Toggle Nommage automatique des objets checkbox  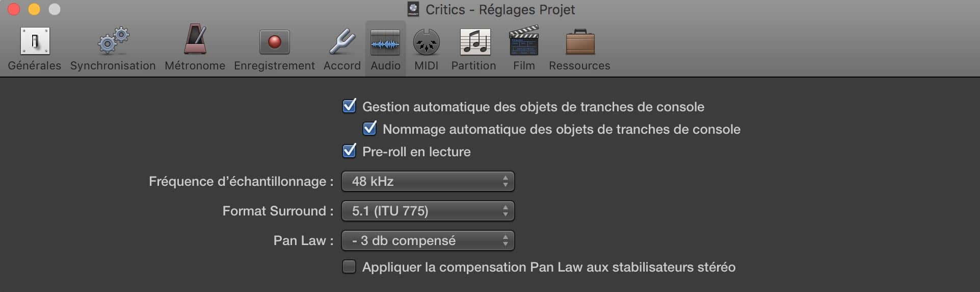click(x=370, y=128)
